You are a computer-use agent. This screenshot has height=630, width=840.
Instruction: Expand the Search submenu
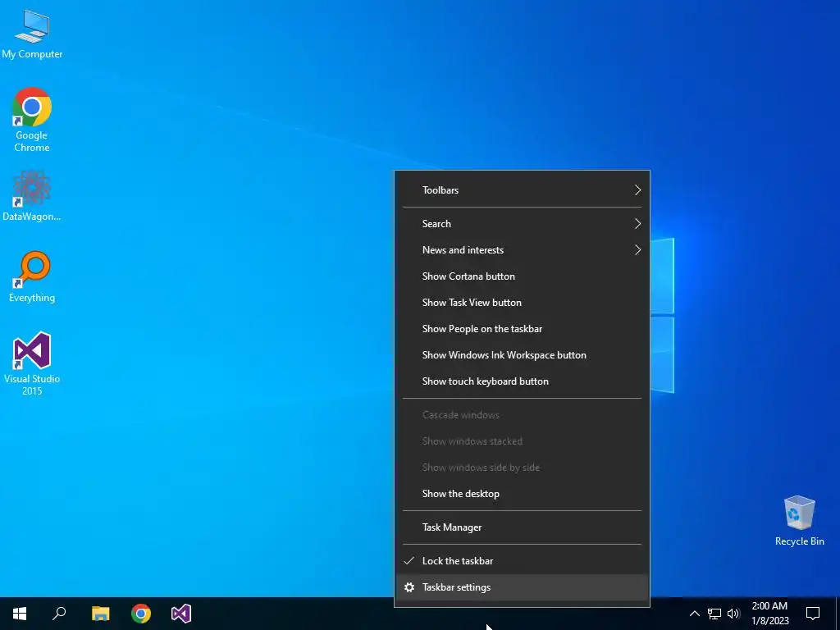click(522, 224)
